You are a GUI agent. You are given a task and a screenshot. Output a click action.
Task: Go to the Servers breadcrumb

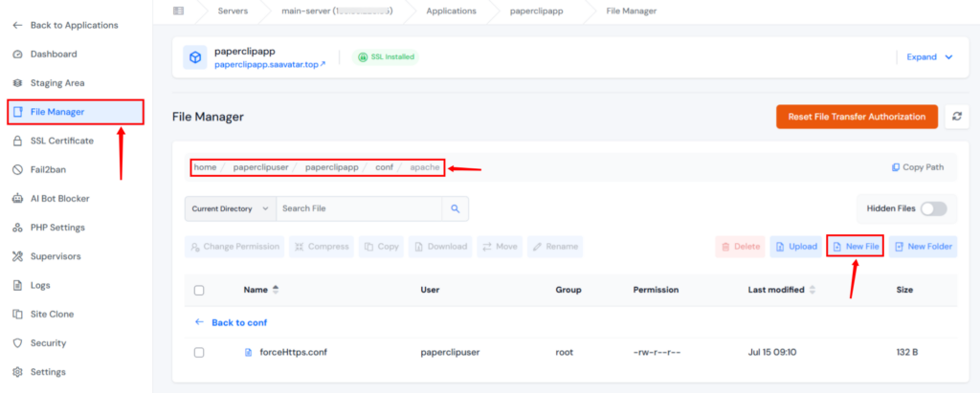tap(233, 11)
